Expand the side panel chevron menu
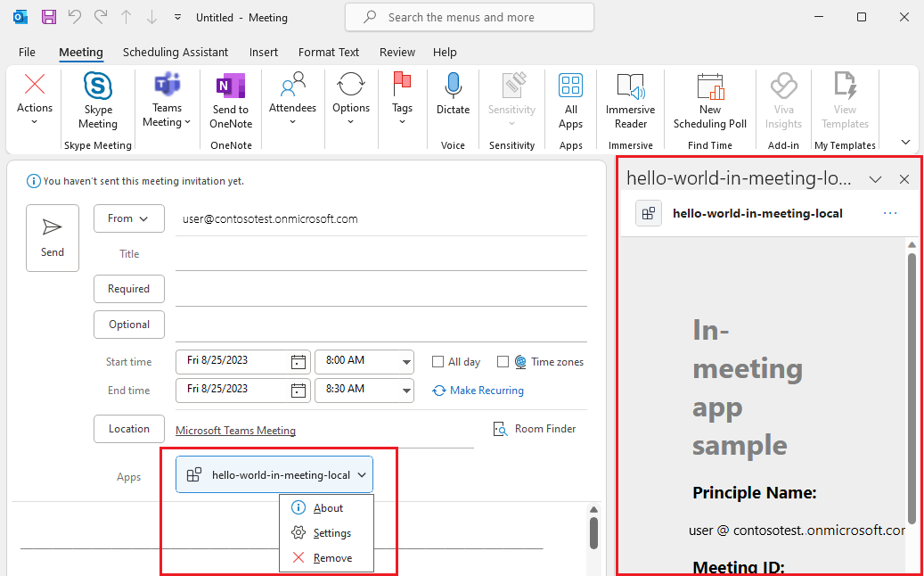This screenshot has width=924, height=576. [x=876, y=179]
